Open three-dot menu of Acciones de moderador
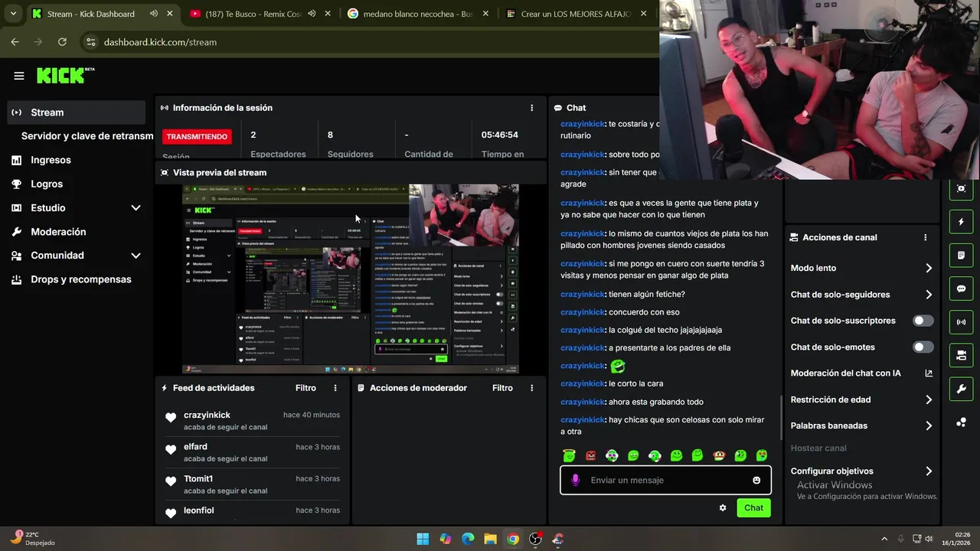This screenshot has height=551, width=980. pos(532,388)
